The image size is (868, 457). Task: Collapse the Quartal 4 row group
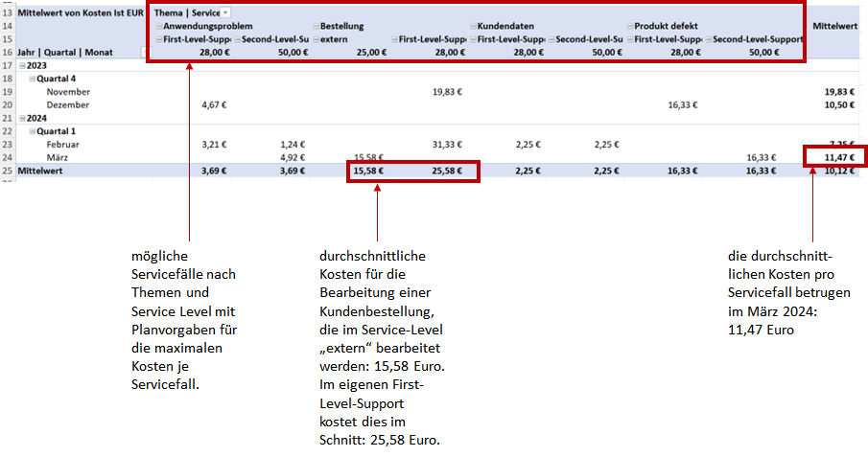click(34, 79)
